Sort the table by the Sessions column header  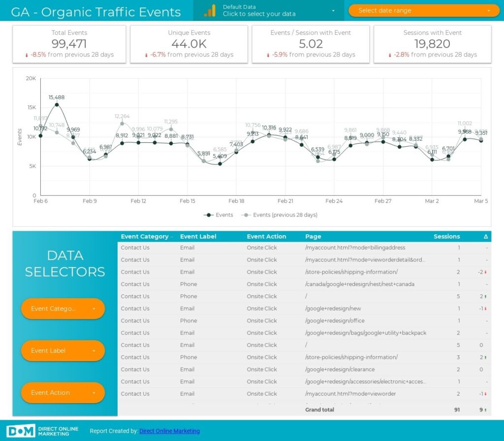tap(446, 236)
